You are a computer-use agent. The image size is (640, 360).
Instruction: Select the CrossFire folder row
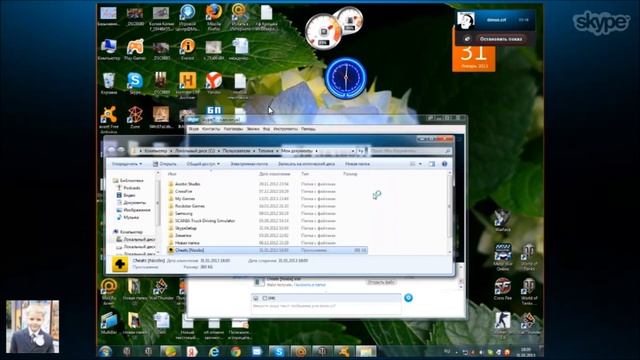point(267,191)
